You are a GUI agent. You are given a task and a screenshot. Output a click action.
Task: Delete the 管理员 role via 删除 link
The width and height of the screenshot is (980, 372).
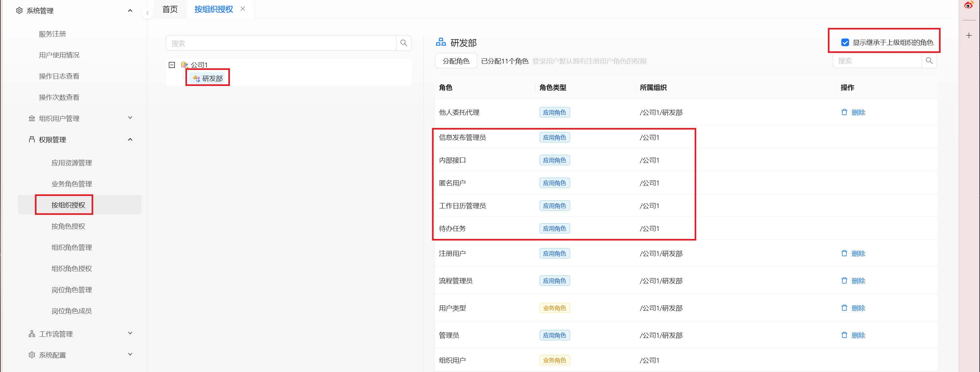(x=858, y=335)
